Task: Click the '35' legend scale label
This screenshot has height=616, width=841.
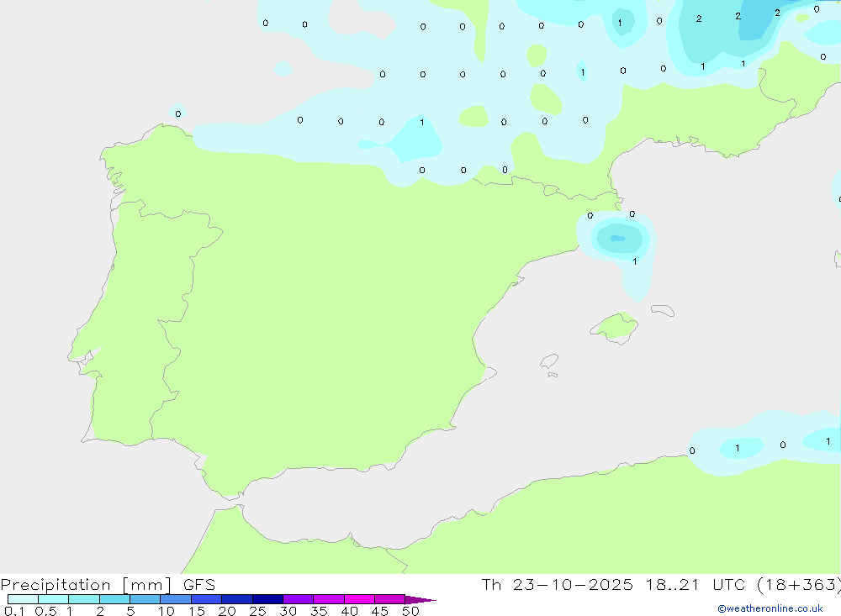Action: 319,611
